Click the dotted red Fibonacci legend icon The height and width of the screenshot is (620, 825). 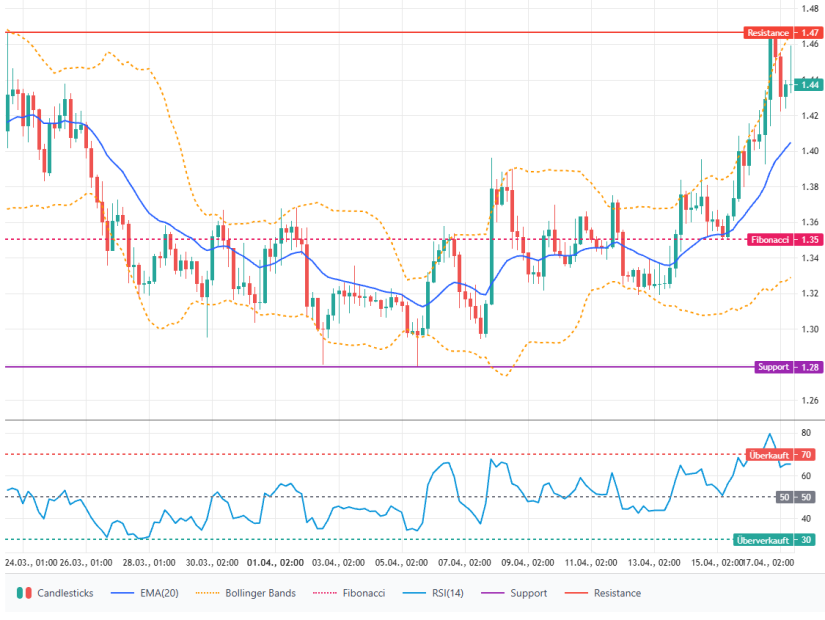tap(322, 593)
